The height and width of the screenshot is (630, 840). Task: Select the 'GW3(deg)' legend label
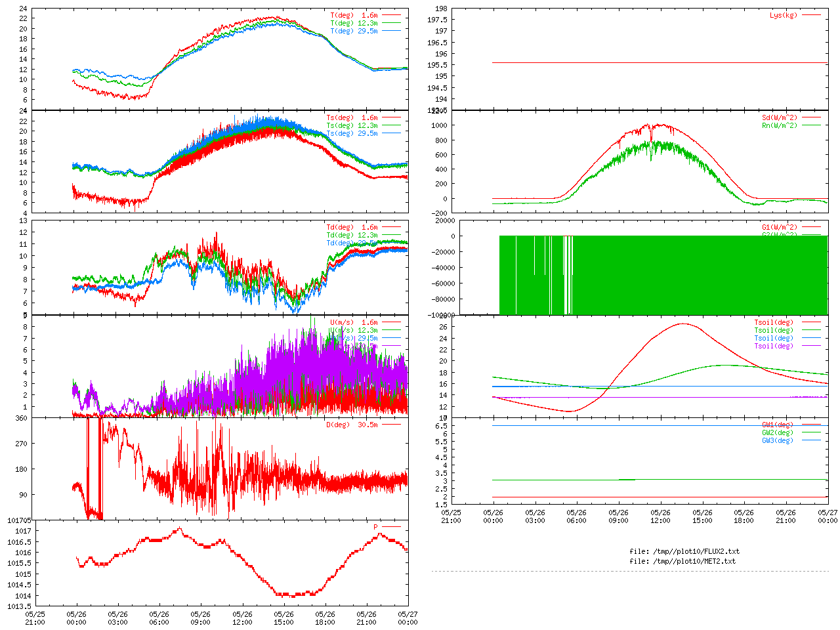point(778,440)
